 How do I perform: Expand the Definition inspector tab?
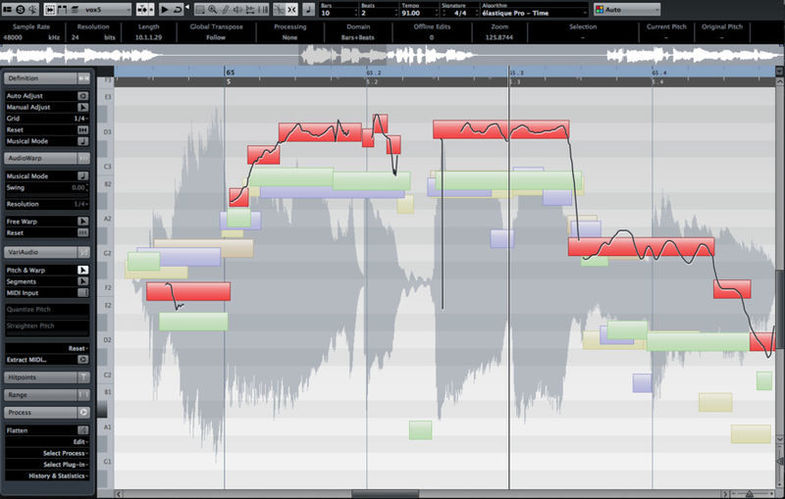(x=47, y=78)
